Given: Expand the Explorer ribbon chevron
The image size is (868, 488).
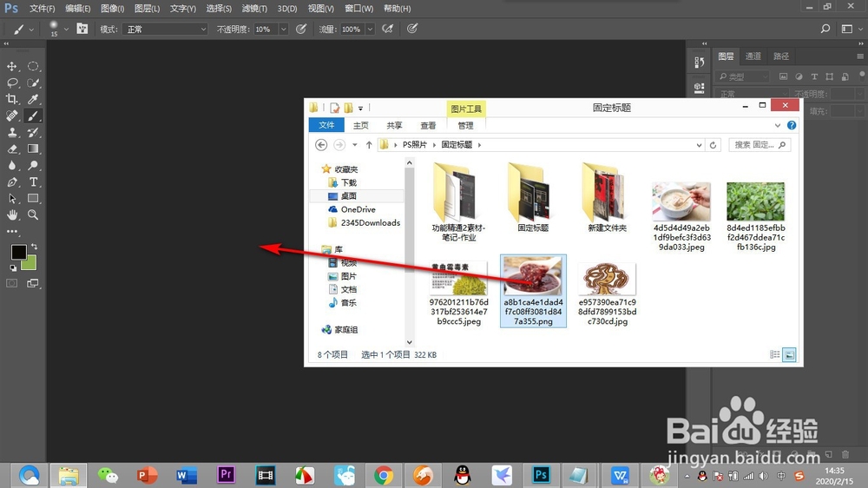Looking at the screenshot, I should click(778, 126).
